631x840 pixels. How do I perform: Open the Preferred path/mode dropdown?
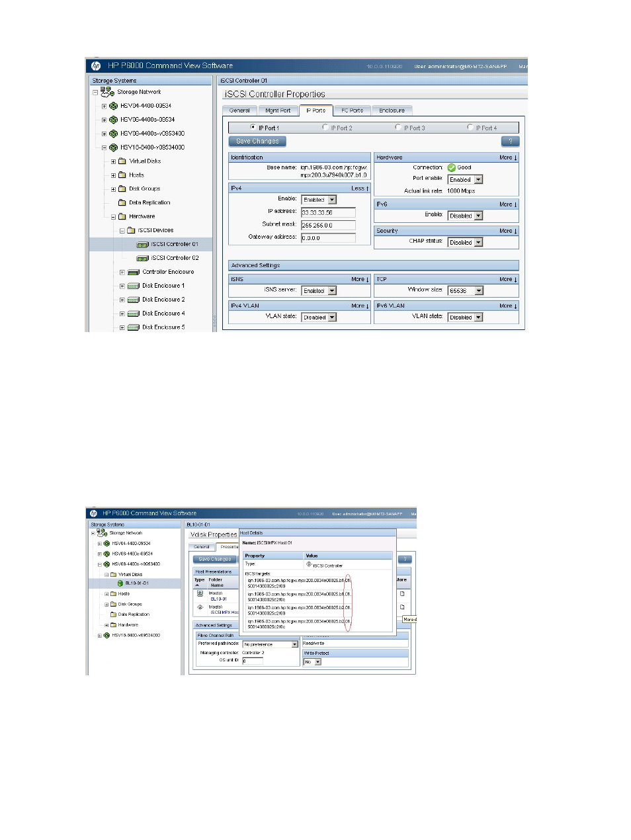tap(271, 644)
